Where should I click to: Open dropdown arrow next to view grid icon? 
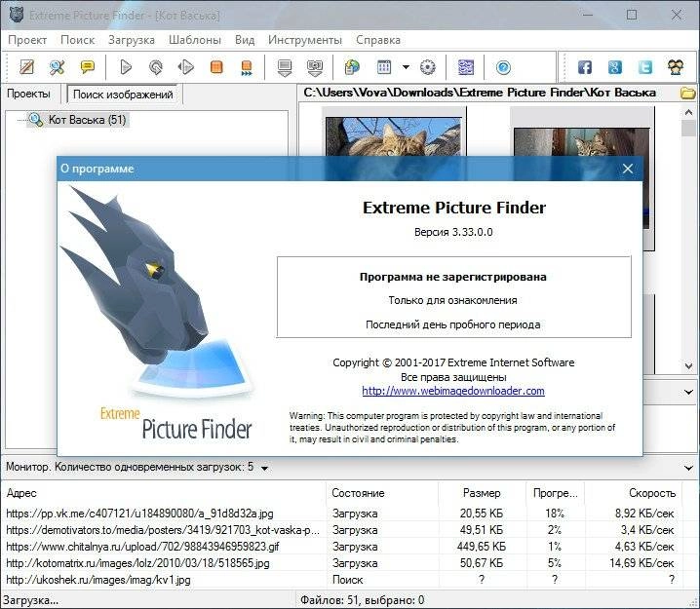click(406, 67)
